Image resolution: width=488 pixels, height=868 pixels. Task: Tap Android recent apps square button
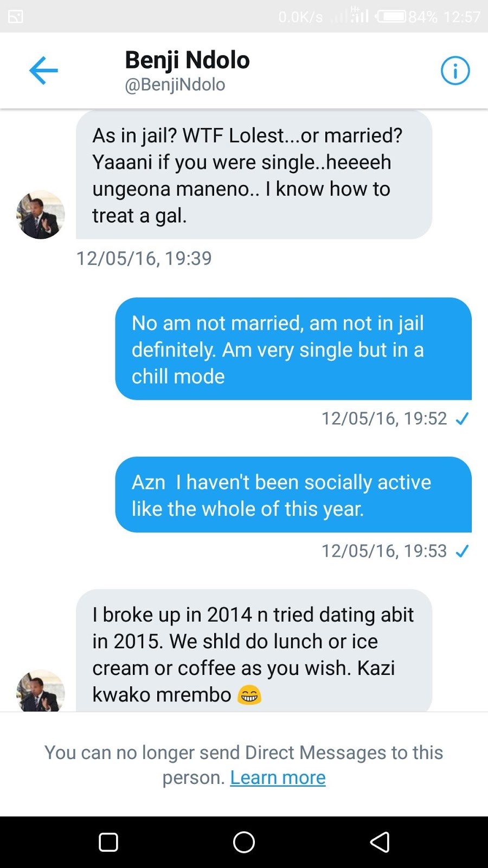pos(108,842)
